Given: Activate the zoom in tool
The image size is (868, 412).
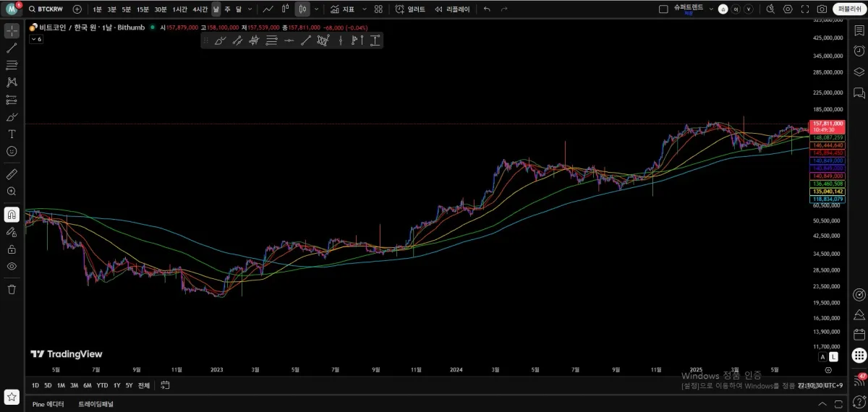Looking at the screenshot, I should pyautogui.click(x=12, y=192).
